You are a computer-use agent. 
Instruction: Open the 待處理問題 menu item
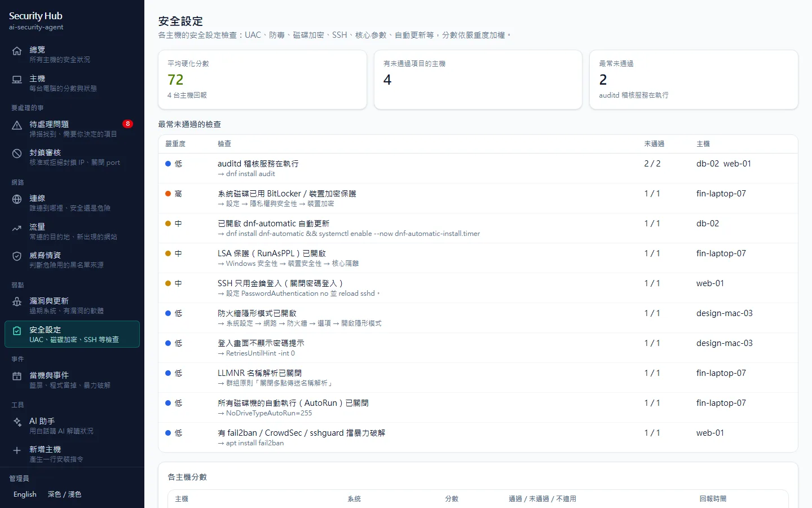(x=72, y=129)
